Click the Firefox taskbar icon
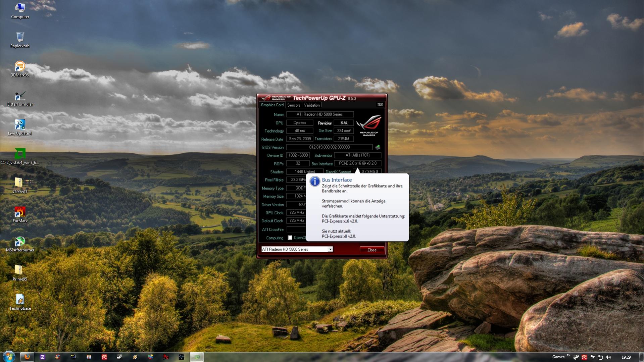Image resolution: width=644 pixels, height=362 pixels. [27, 357]
